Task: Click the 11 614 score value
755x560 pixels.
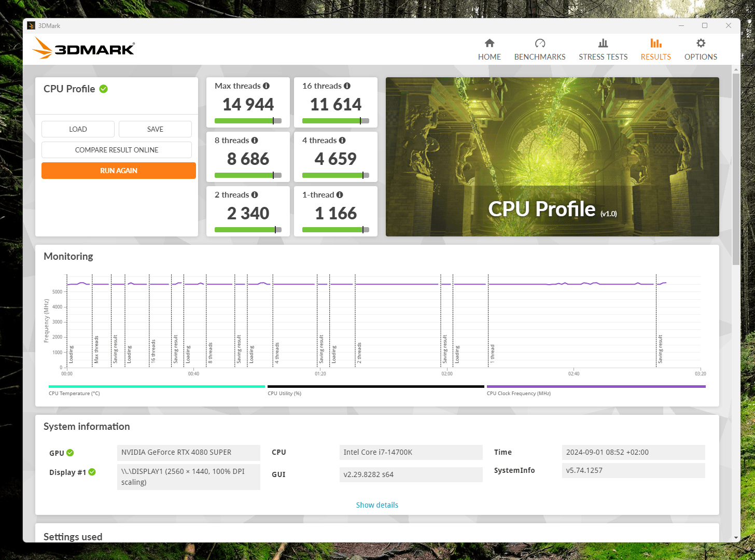Action: [x=335, y=105]
